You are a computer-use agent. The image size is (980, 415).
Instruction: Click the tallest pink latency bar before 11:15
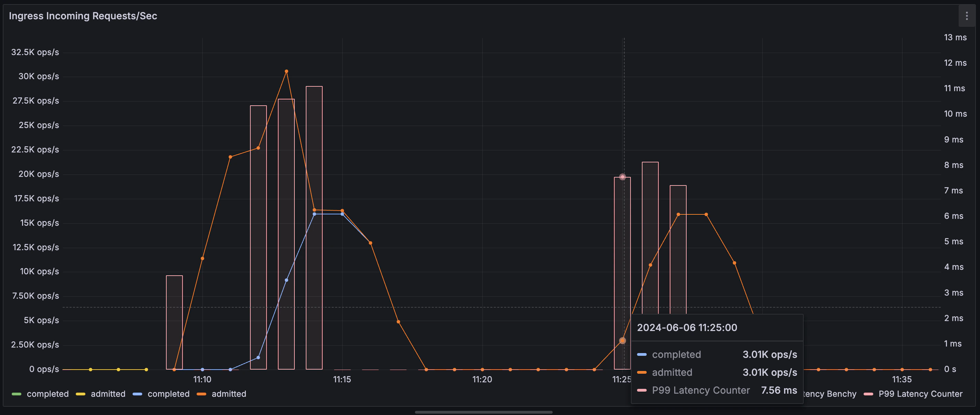(314, 152)
